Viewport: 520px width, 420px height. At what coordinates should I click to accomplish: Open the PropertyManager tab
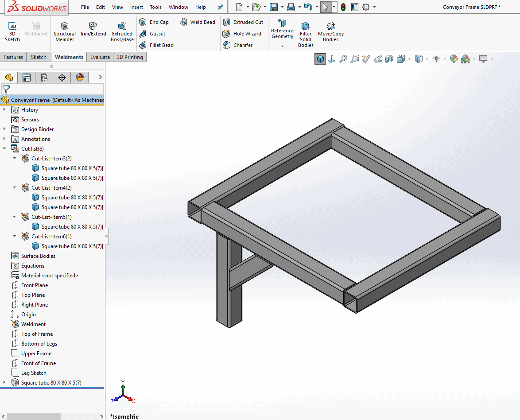(x=27, y=78)
